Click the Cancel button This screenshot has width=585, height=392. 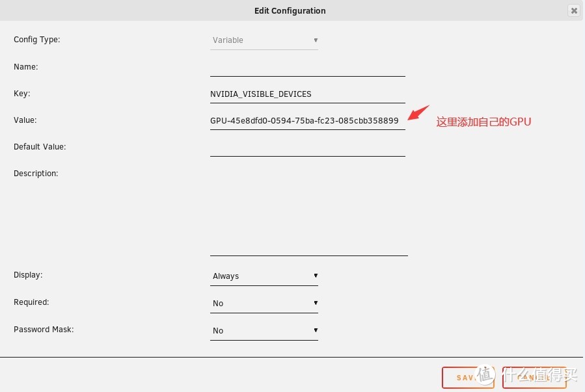[x=534, y=378]
